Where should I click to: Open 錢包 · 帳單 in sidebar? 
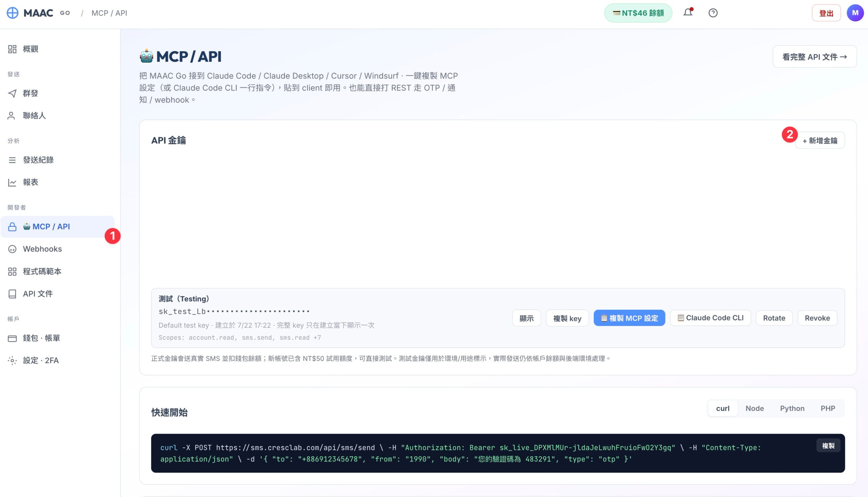click(x=57, y=338)
